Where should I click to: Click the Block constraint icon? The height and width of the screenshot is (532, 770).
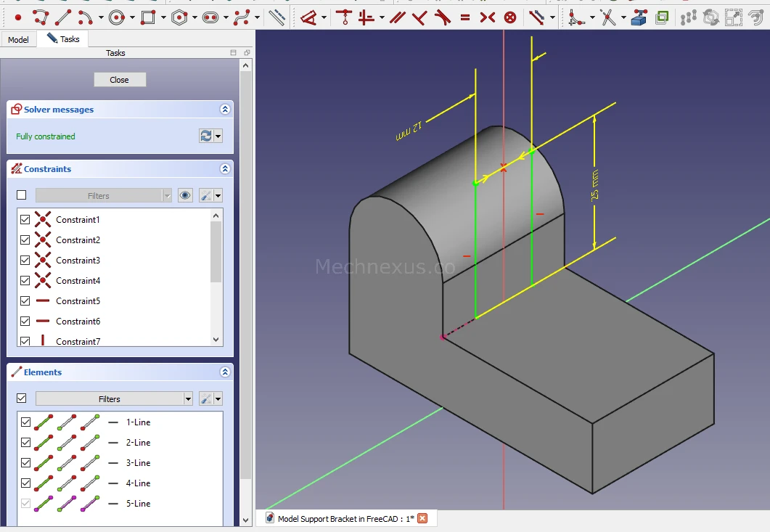510,17
